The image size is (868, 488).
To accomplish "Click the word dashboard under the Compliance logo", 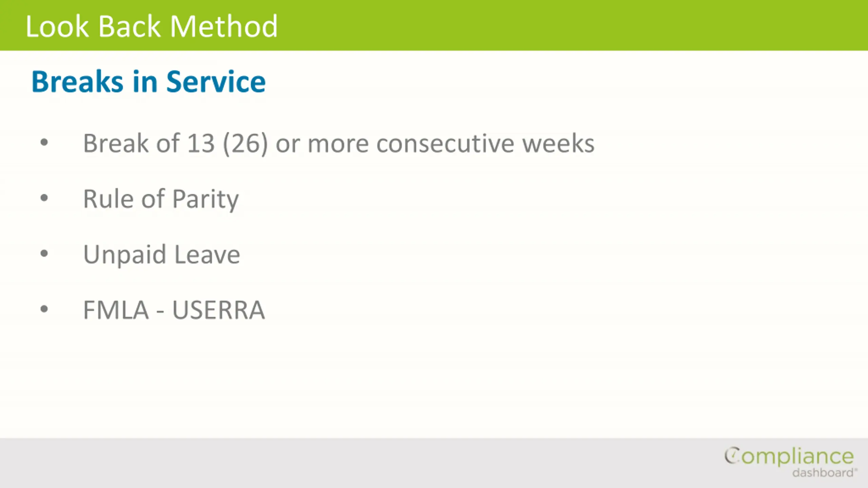I will coord(823,472).
